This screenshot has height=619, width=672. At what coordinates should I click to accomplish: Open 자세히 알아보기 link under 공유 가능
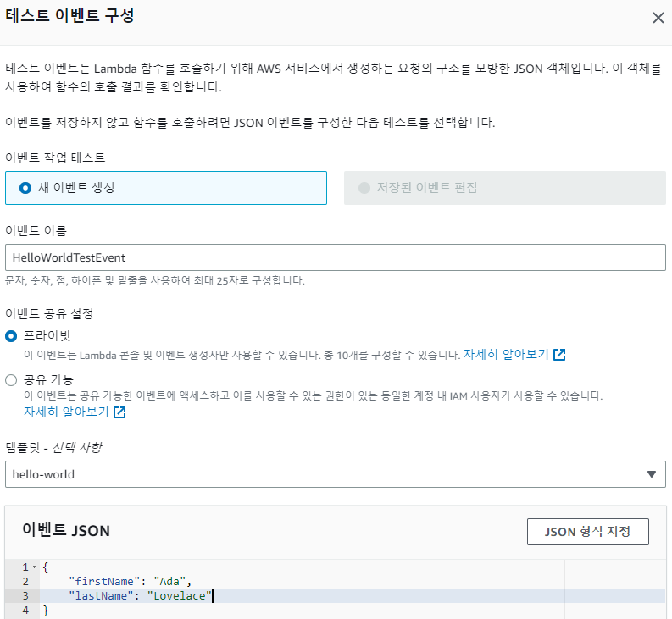click(66, 412)
